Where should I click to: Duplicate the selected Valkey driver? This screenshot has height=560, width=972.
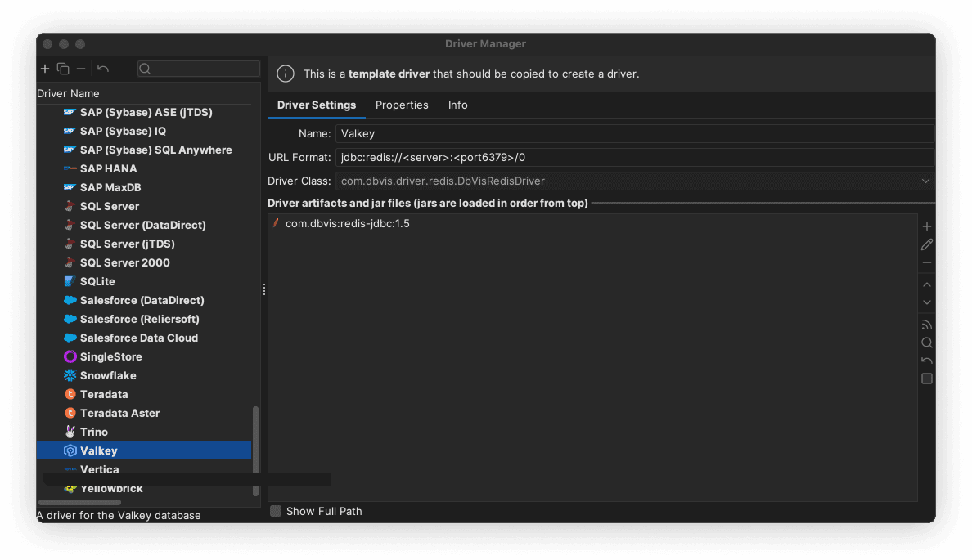click(x=63, y=69)
